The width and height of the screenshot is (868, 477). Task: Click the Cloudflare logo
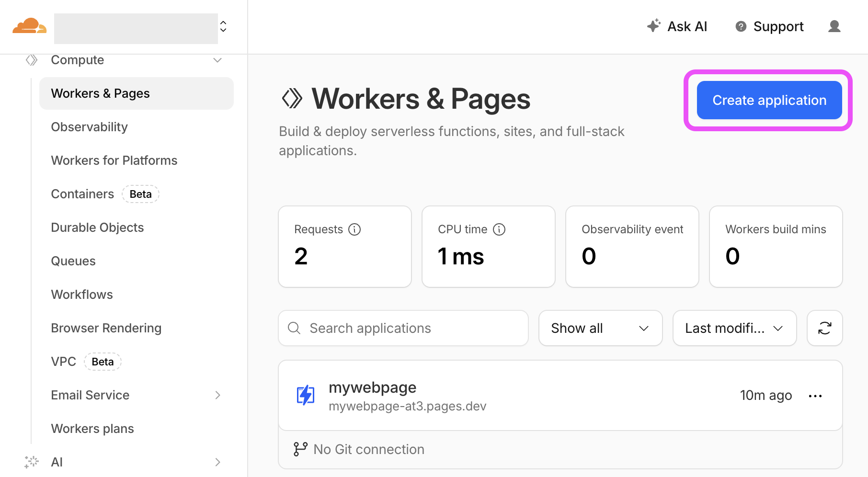(x=29, y=26)
